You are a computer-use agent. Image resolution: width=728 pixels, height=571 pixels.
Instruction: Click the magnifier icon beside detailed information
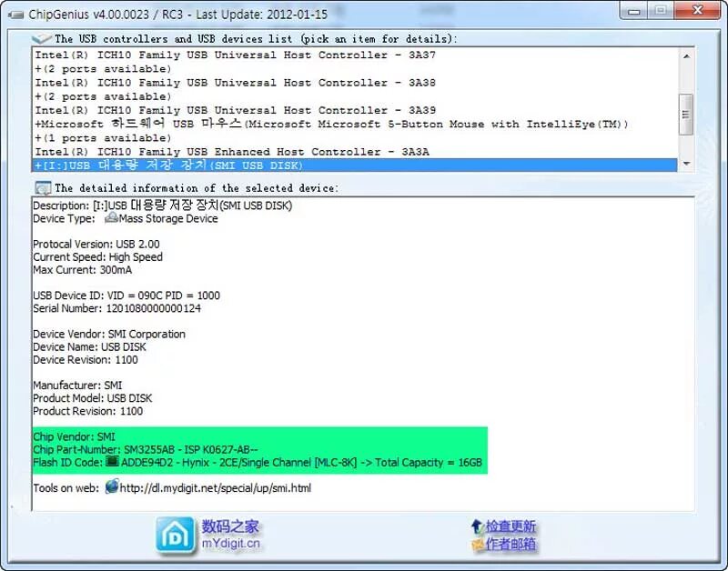coord(43,188)
